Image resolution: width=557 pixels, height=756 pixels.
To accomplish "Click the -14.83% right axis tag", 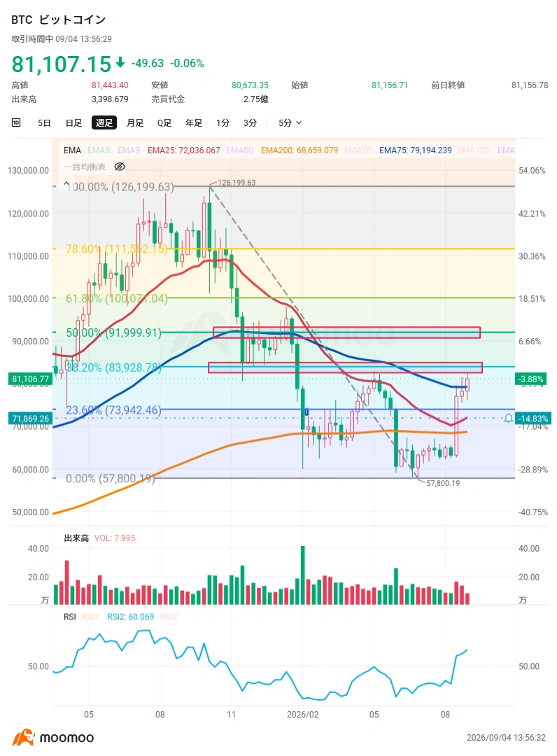I will coord(533,419).
